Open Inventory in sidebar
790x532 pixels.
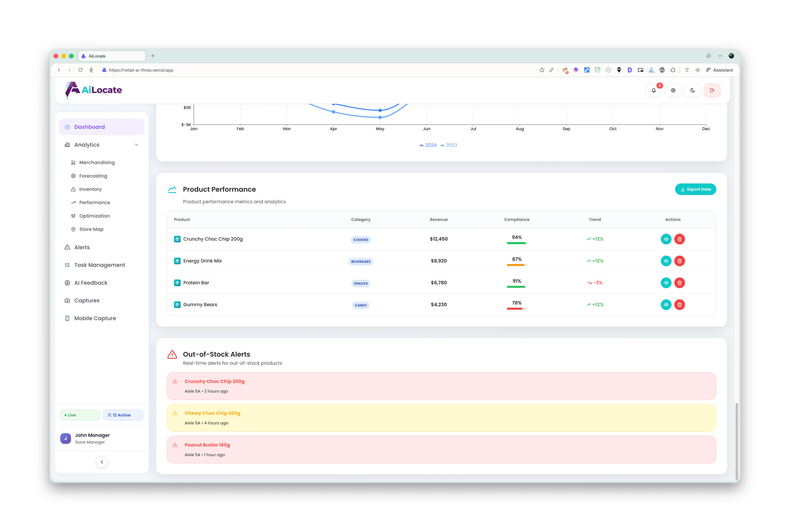(x=90, y=189)
